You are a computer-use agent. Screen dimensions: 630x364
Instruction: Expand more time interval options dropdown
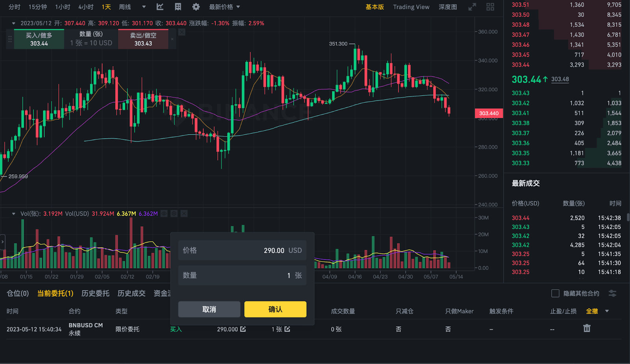point(144,7)
